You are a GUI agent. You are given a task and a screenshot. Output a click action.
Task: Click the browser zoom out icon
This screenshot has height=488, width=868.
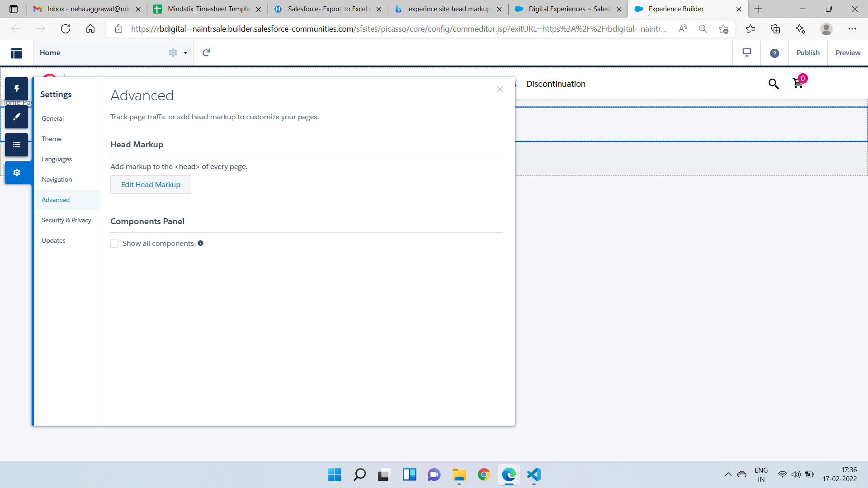click(x=703, y=29)
